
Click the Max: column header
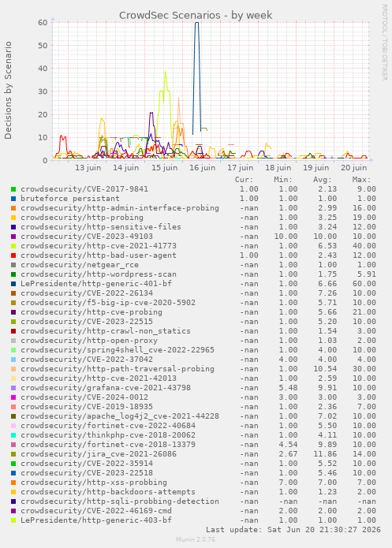(x=361, y=180)
